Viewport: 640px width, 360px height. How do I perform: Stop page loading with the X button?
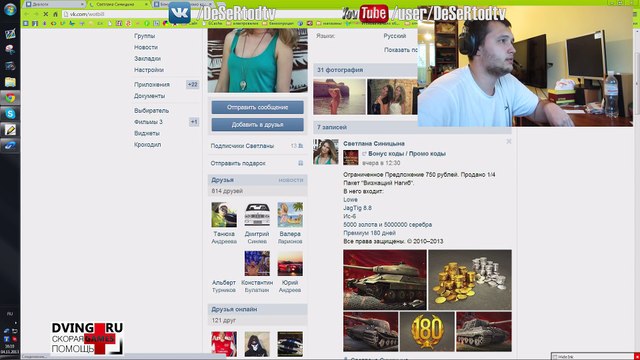point(45,14)
